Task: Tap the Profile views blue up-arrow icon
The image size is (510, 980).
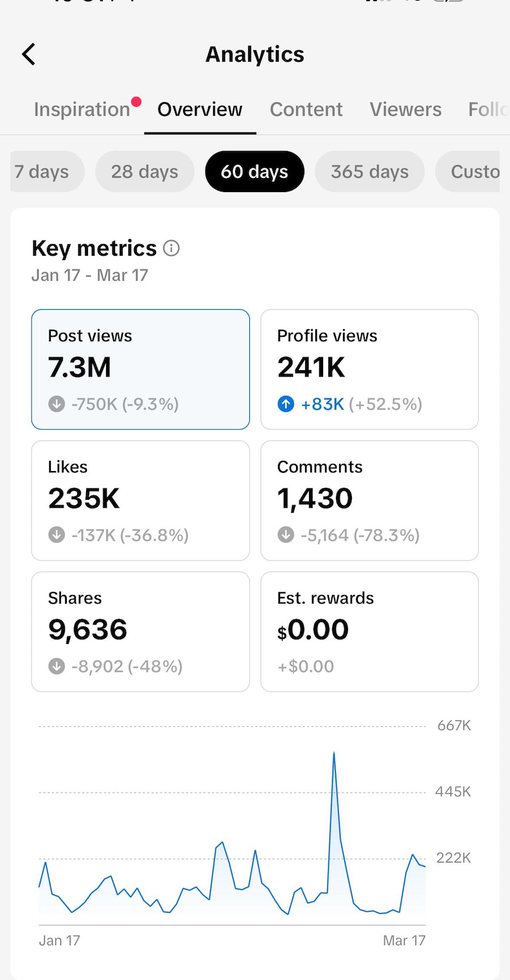Action: pos(286,404)
